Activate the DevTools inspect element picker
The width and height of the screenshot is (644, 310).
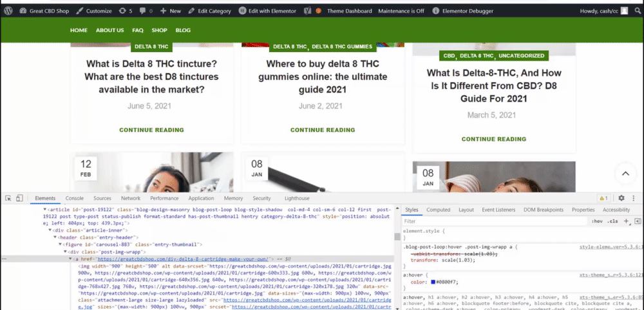point(8,198)
